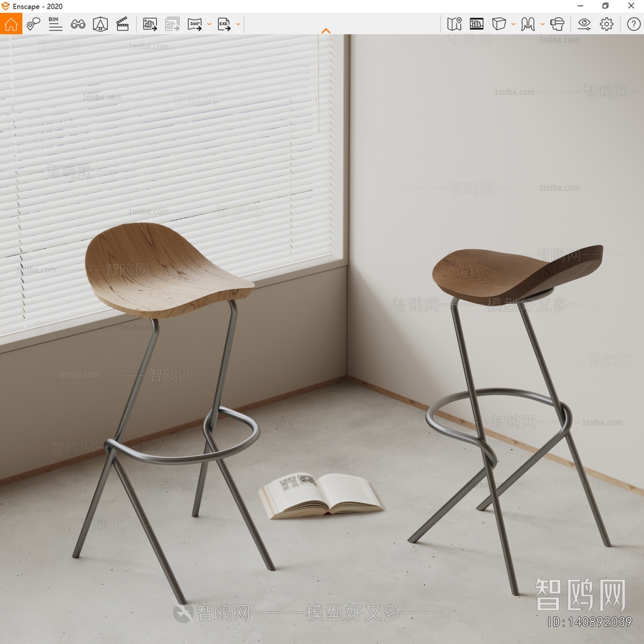Open the mini-map icon
The width and height of the screenshot is (644, 644).
455,25
